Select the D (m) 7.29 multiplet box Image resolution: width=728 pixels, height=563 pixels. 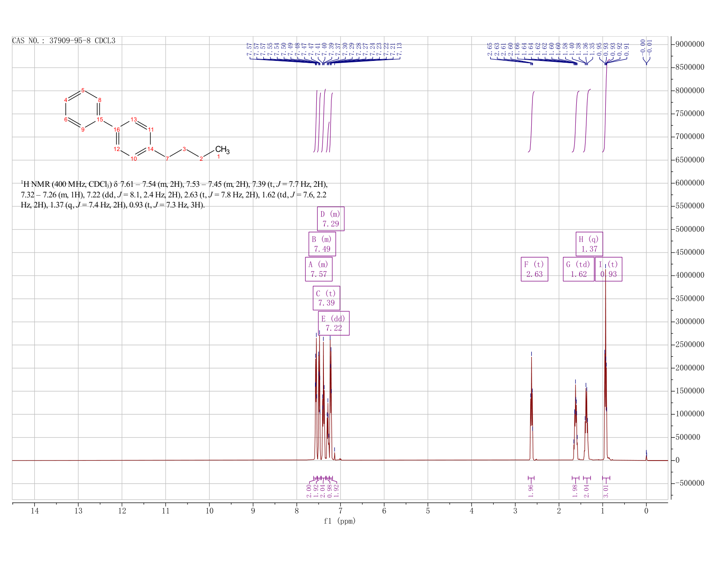click(330, 219)
